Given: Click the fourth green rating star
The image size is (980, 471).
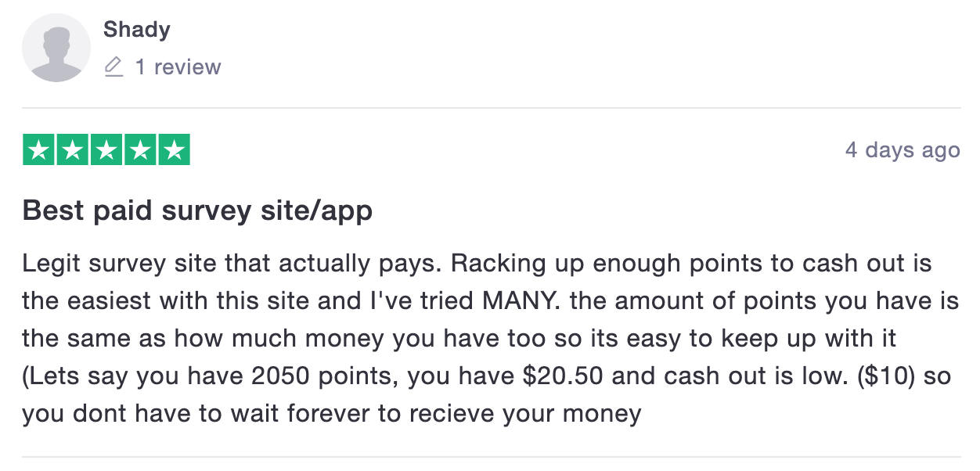Looking at the screenshot, I should coord(140,150).
